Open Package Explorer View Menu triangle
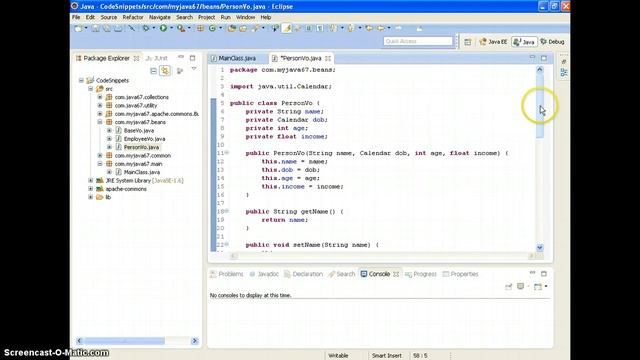The height and width of the screenshot is (360, 640). coord(194,69)
